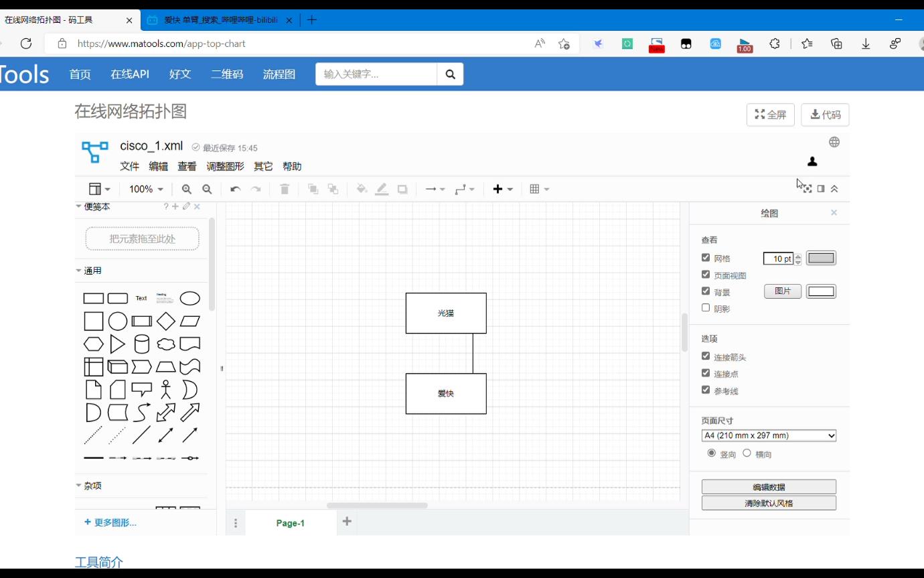Uncheck the 参考线 guides checkbox
The height and width of the screenshot is (578, 924).
coord(706,390)
